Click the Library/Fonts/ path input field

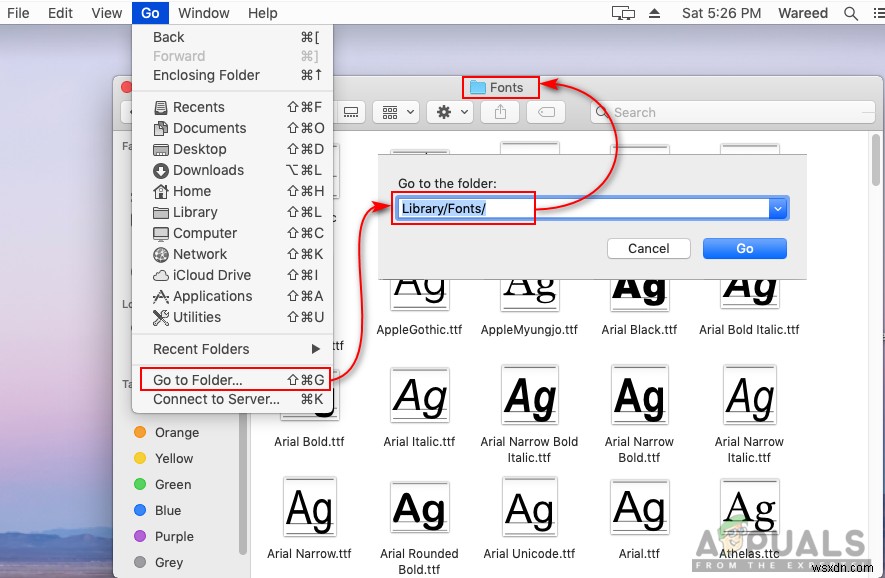(463, 208)
